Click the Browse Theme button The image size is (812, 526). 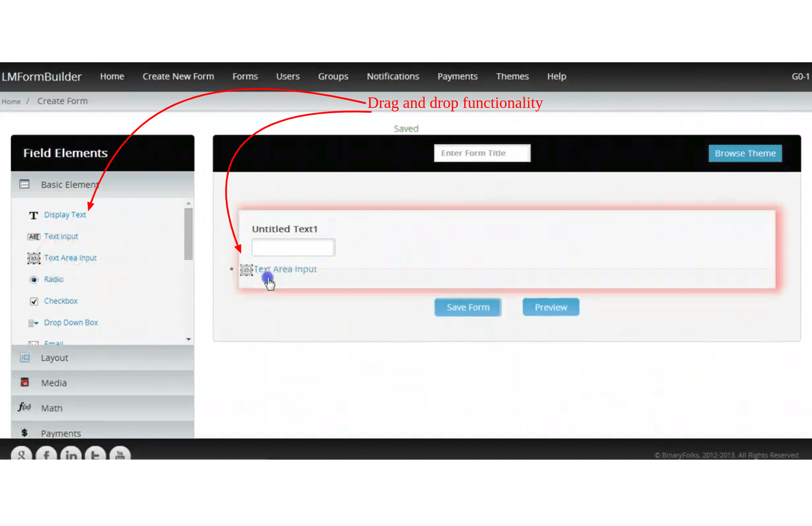pyautogui.click(x=745, y=153)
